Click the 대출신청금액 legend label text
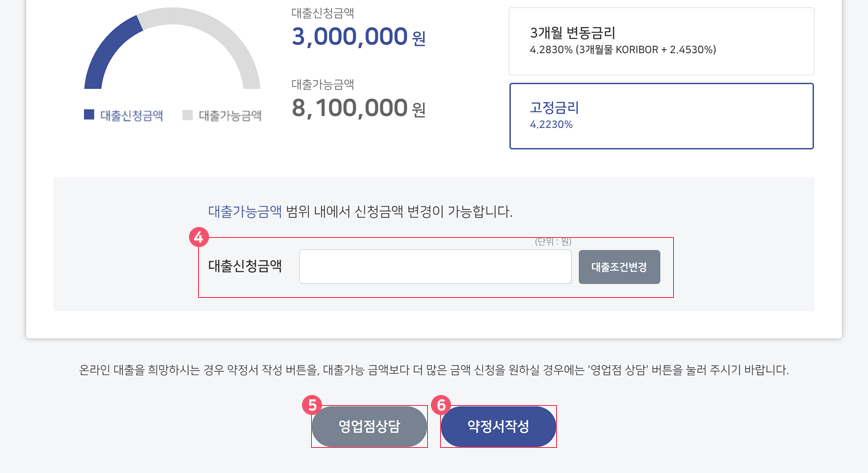Image resolution: width=868 pixels, height=473 pixels. pyautogui.click(x=131, y=115)
